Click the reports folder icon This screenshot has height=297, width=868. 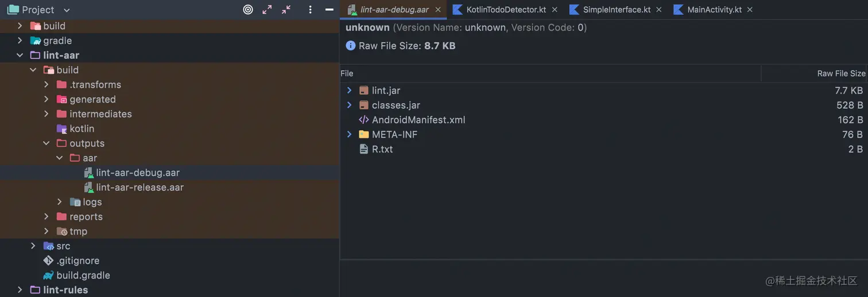(x=61, y=217)
